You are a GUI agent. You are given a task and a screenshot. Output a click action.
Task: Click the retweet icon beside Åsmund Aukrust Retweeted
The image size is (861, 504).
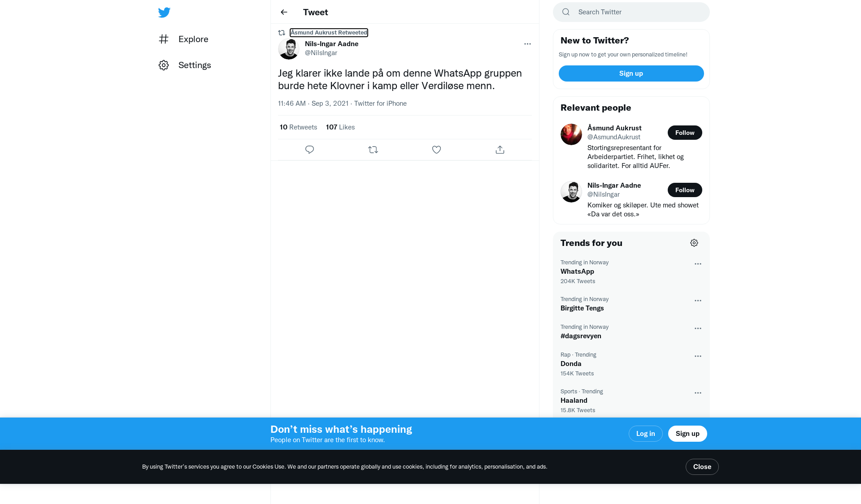pyautogui.click(x=282, y=33)
